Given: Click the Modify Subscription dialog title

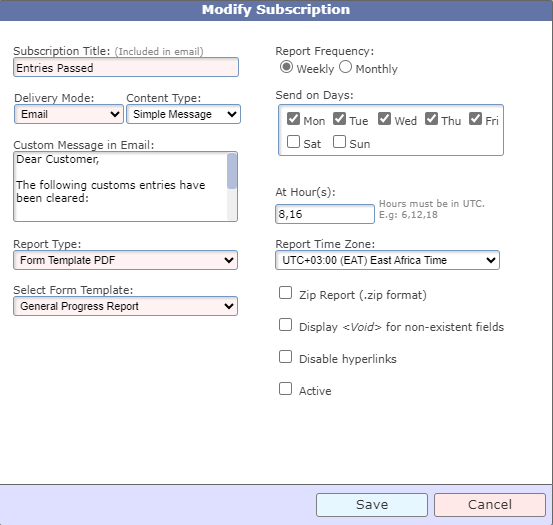Looking at the screenshot, I should point(276,10).
